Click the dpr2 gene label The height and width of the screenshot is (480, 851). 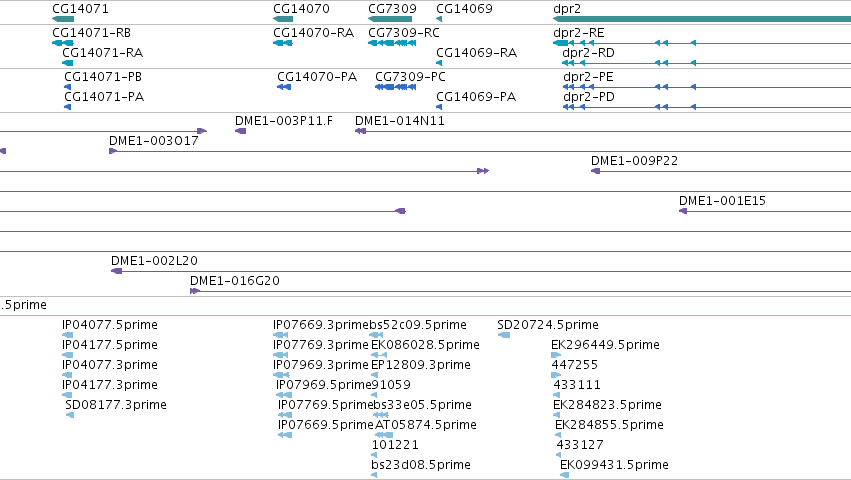(567, 9)
